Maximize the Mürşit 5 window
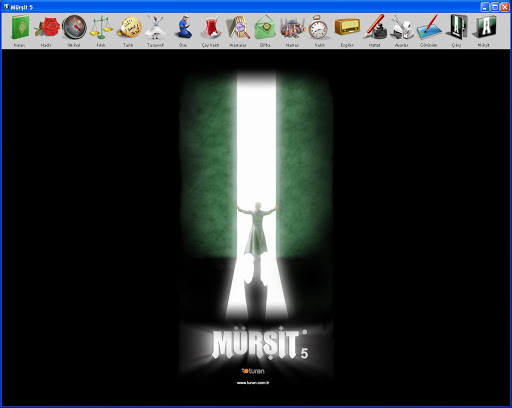512x408 pixels. pos(495,7)
